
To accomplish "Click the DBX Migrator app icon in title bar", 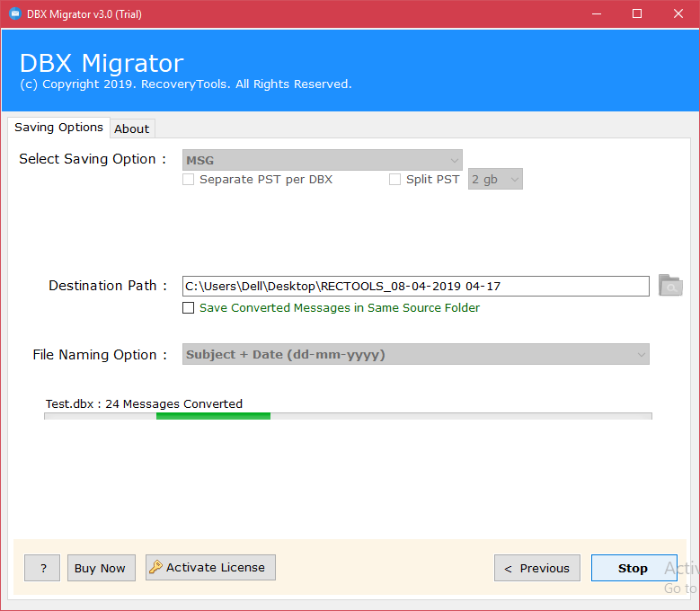I will [x=14, y=13].
